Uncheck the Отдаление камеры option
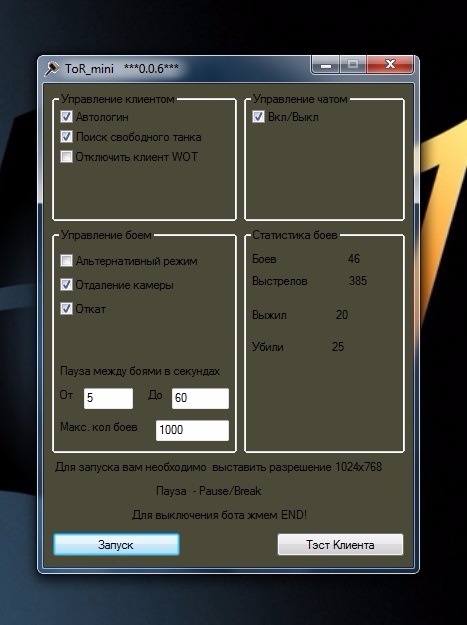Image resolution: width=467 pixels, height=625 pixels. click(66, 285)
